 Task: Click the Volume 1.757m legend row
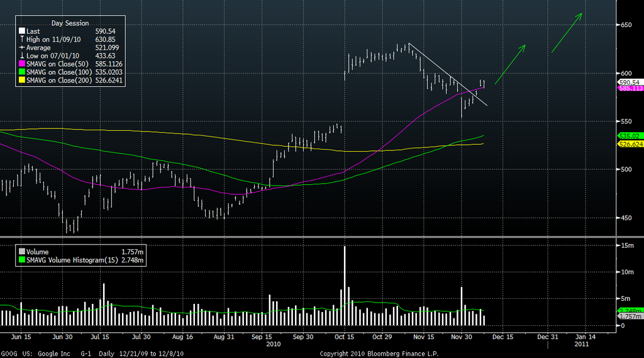pyautogui.click(x=81, y=252)
